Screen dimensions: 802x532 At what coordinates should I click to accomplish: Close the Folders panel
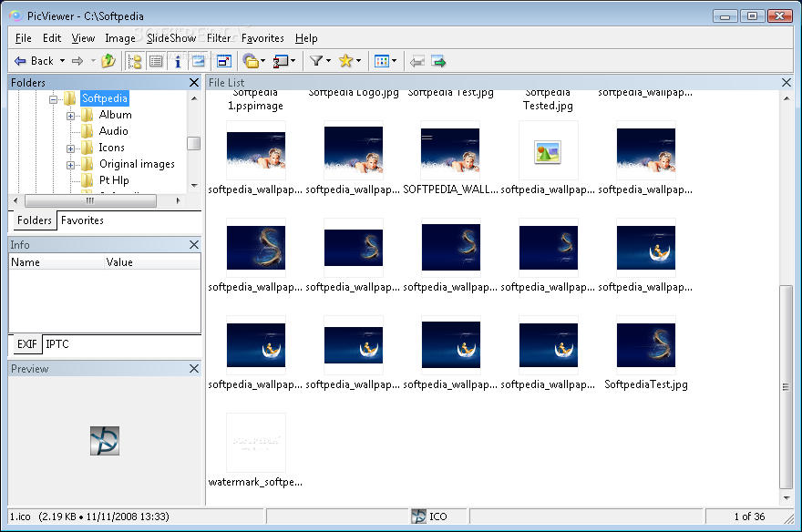pyautogui.click(x=194, y=82)
